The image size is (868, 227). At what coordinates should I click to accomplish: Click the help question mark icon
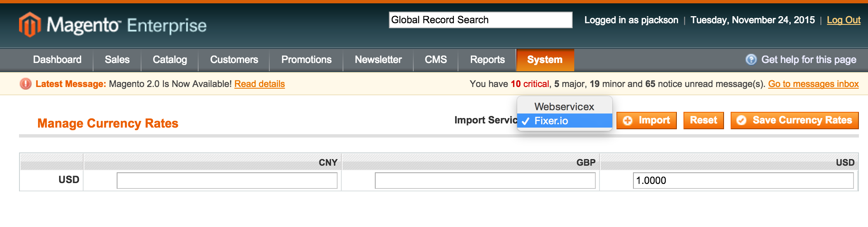point(751,60)
